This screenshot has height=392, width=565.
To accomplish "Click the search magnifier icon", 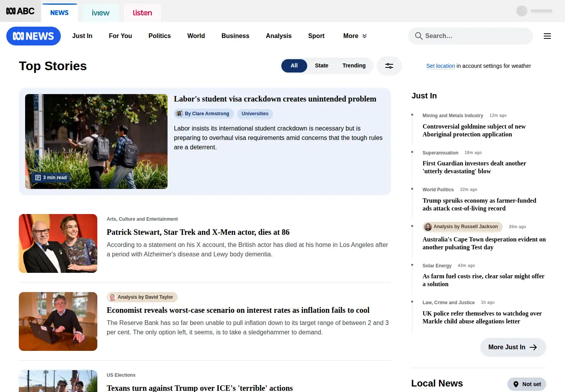I will click(419, 36).
